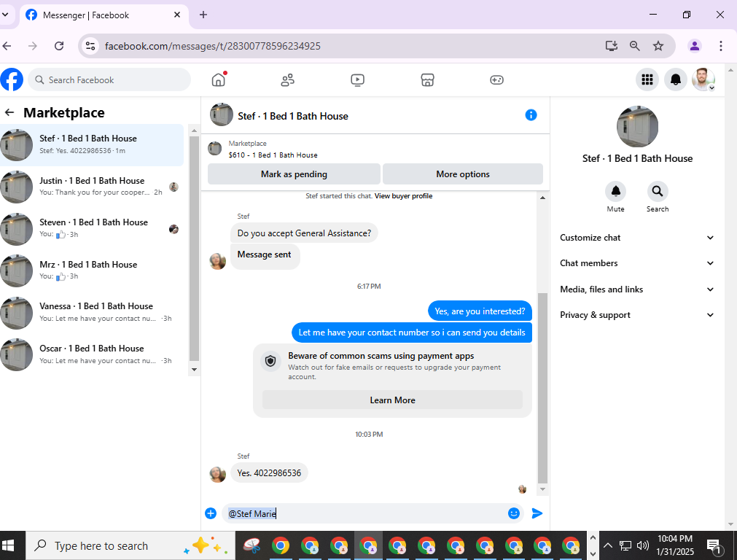Expand the Customize chat section

pos(637,238)
